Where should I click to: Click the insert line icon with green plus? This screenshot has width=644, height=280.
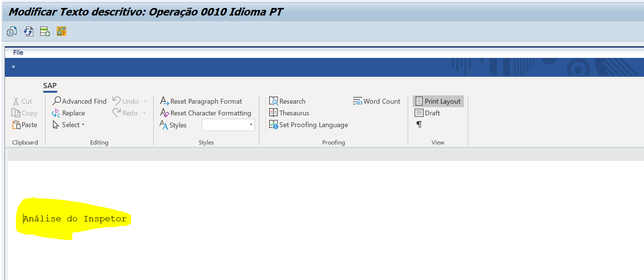[x=45, y=31]
